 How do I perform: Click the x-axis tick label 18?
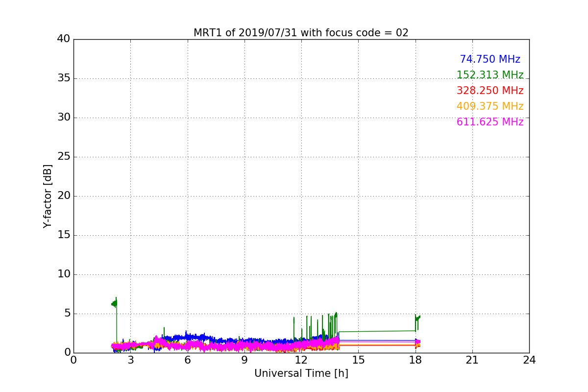pyautogui.click(x=416, y=360)
